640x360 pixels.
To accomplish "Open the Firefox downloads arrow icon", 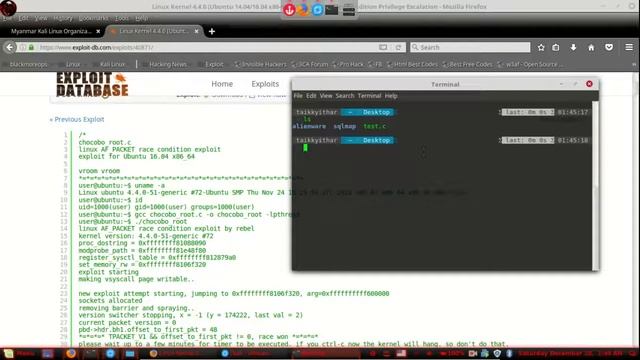I will click(573, 47).
